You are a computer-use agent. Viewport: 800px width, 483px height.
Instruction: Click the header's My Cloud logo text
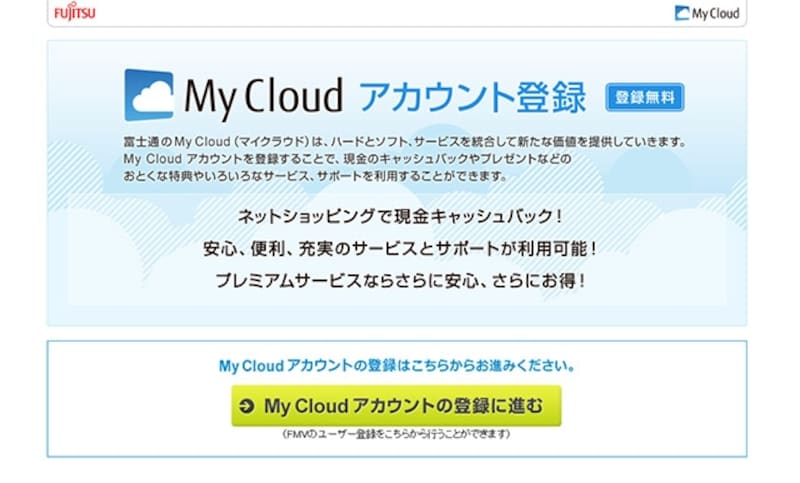(716, 14)
